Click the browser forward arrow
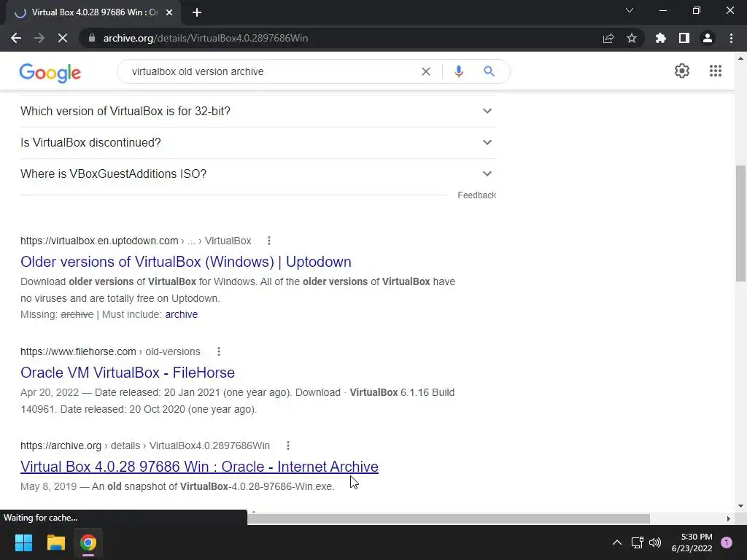 [x=39, y=38]
